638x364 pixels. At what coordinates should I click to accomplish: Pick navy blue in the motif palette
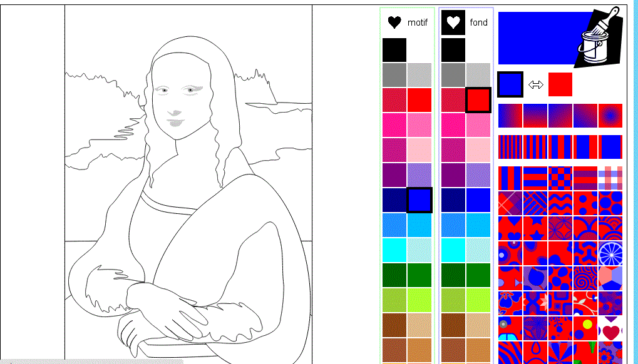coord(394,200)
